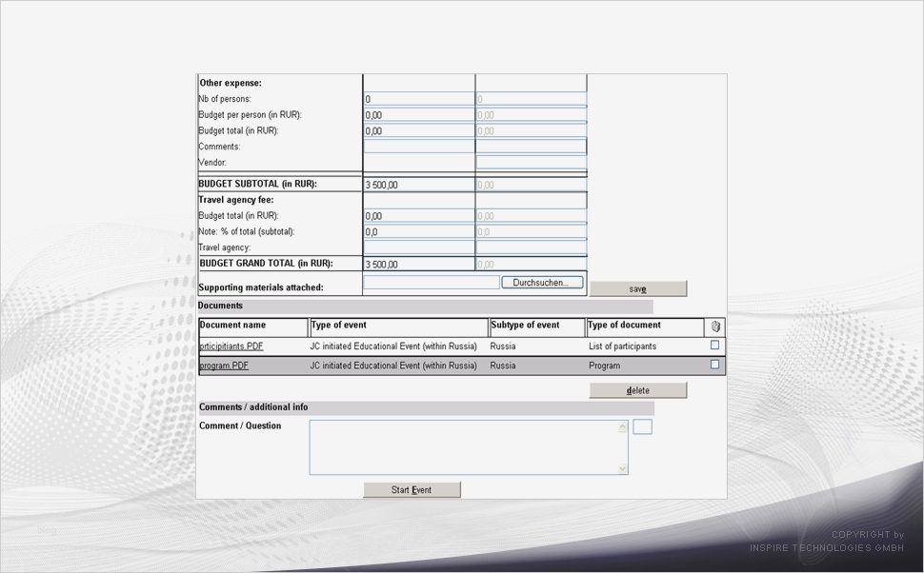This screenshot has width=924, height=573.
Task: Click the Other expense Nb of persons field
Action: click(x=419, y=99)
